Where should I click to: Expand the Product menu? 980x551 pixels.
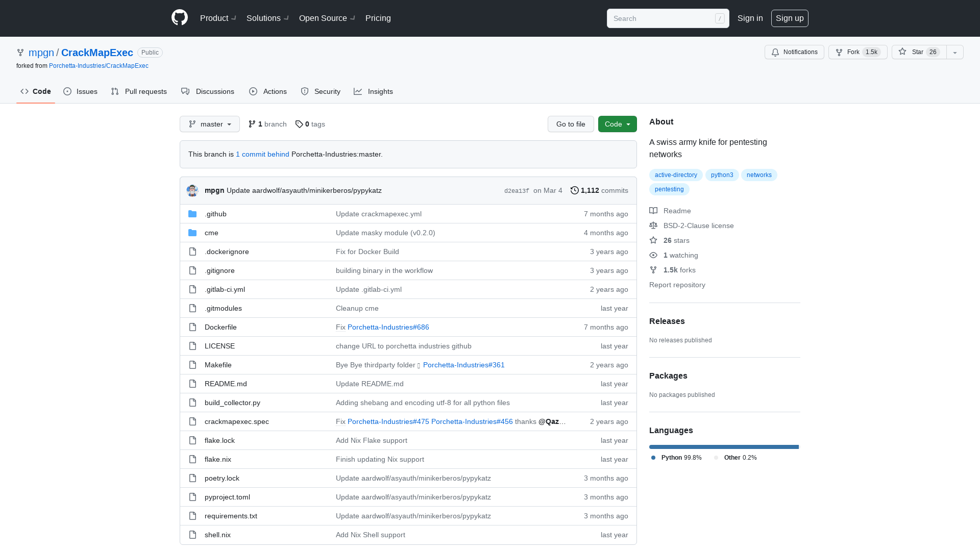218,18
